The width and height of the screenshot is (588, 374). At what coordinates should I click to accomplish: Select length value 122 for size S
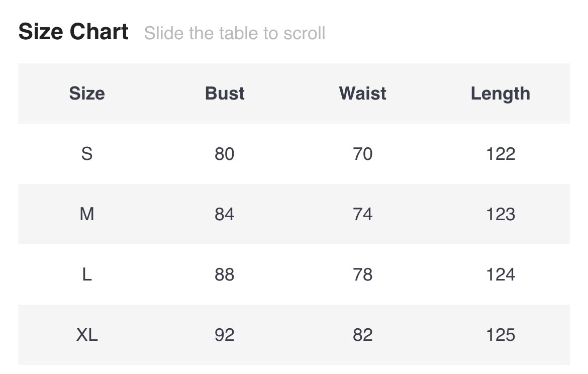pyautogui.click(x=500, y=154)
